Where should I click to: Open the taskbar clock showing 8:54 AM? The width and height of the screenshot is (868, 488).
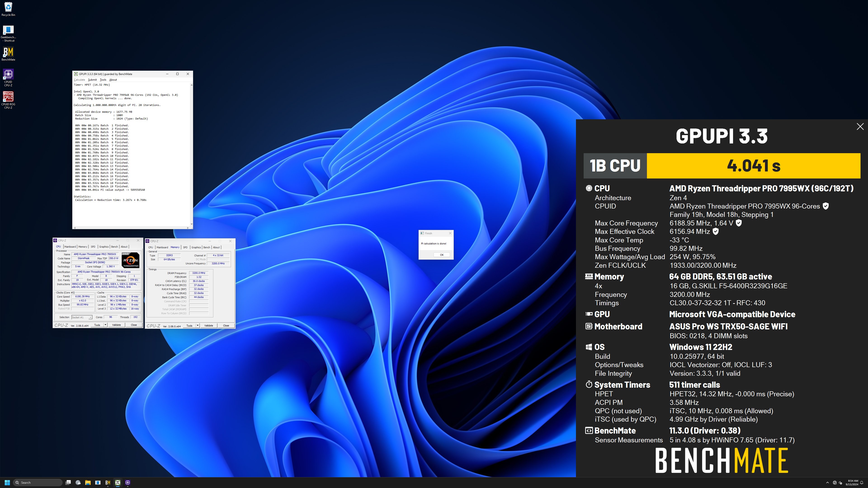coord(852,483)
